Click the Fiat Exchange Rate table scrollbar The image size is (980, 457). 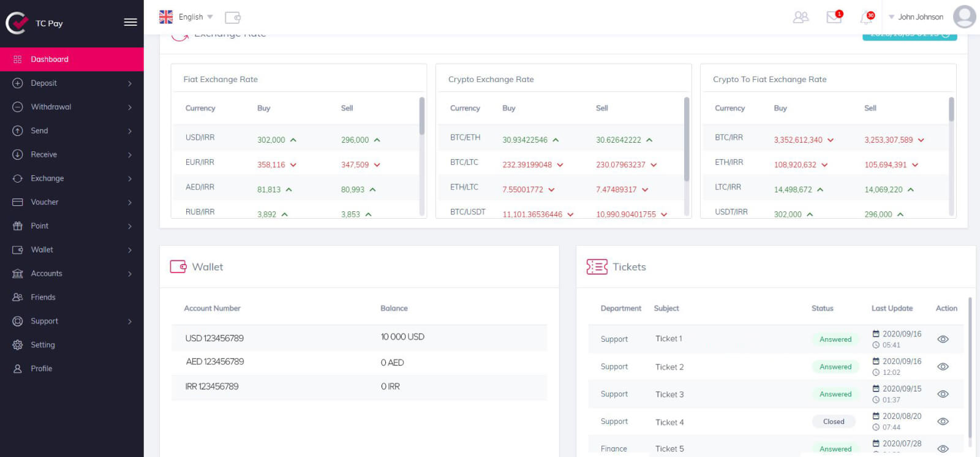[x=422, y=116]
